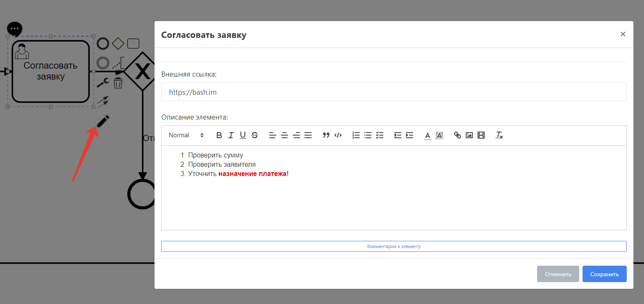644x304 pixels.
Task: Delete the element with the trash icon
Action: (118, 83)
